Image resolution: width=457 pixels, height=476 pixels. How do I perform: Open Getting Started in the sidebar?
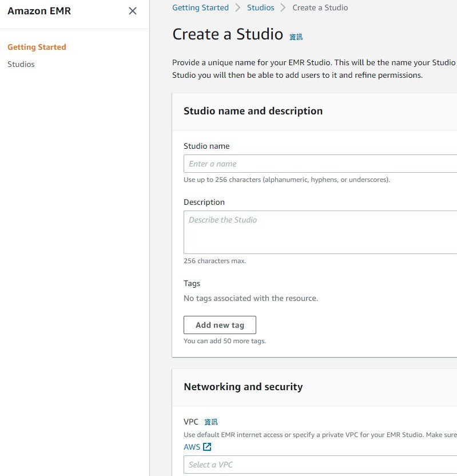[x=37, y=47]
